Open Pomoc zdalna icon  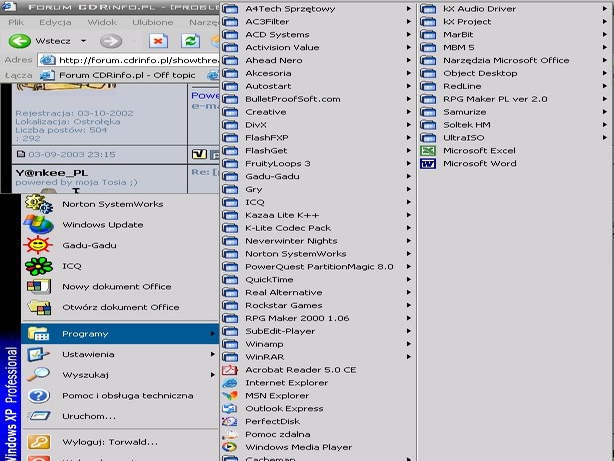tap(230, 434)
